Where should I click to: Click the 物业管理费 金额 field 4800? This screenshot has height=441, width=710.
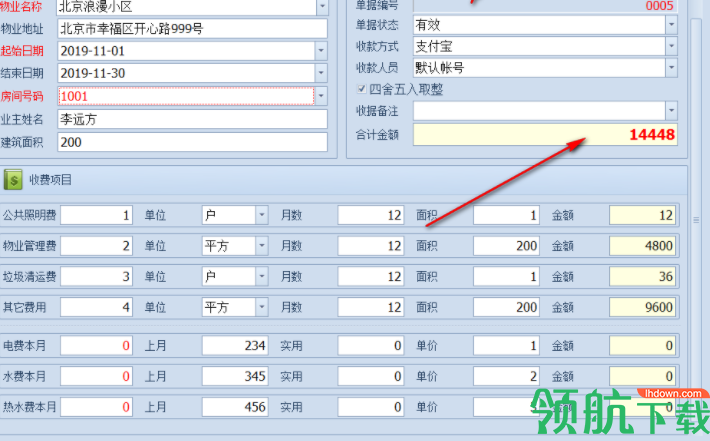pyautogui.click(x=643, y=246)
